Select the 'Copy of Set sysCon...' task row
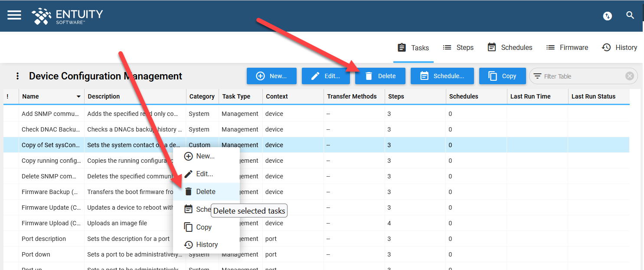 coord(317,145)
